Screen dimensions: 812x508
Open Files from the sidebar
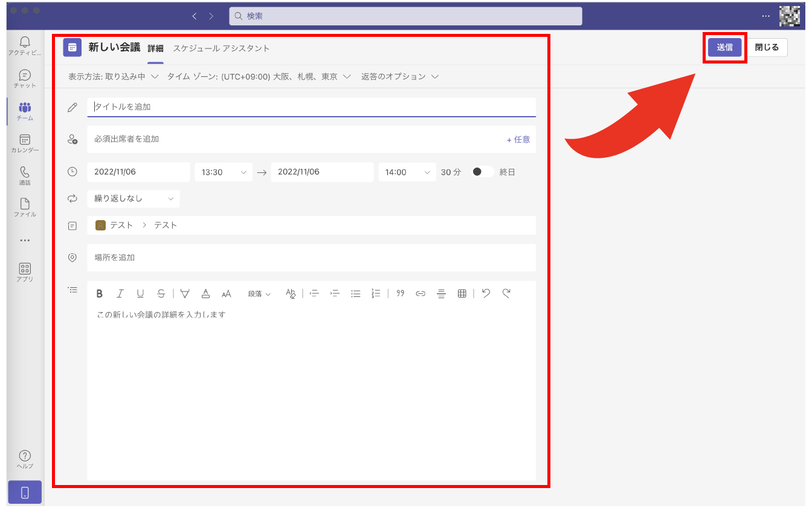(x=25, y=207)
